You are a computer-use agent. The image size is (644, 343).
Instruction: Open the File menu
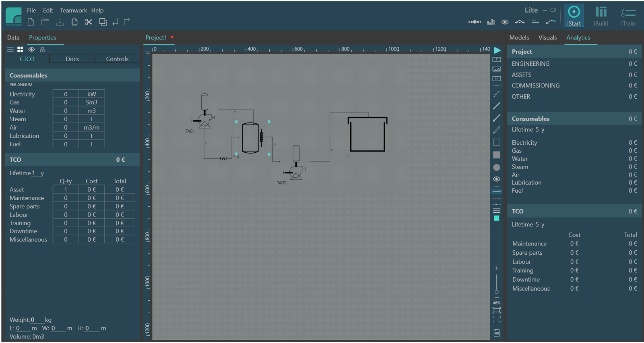[x=31, y=10]
